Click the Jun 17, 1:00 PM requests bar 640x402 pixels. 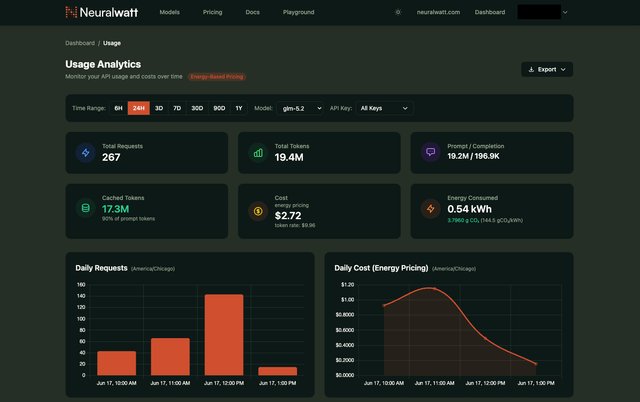point(278,371)
